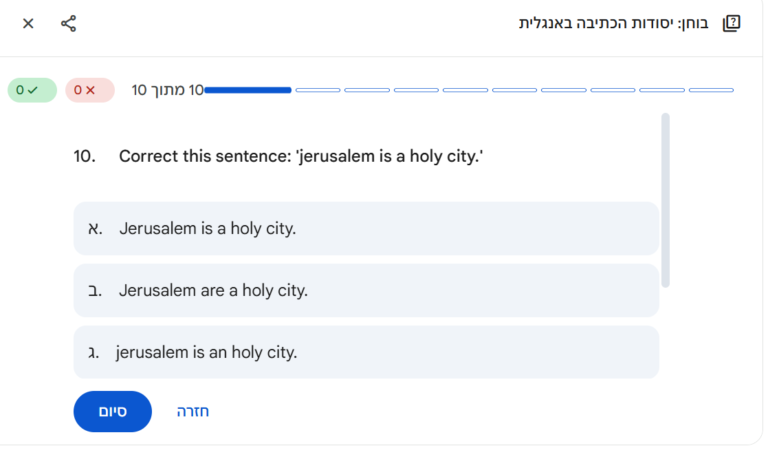This screenshot has height=457, width=768.
Task: Click the green correct-answers counter badge
Action: 32,90
